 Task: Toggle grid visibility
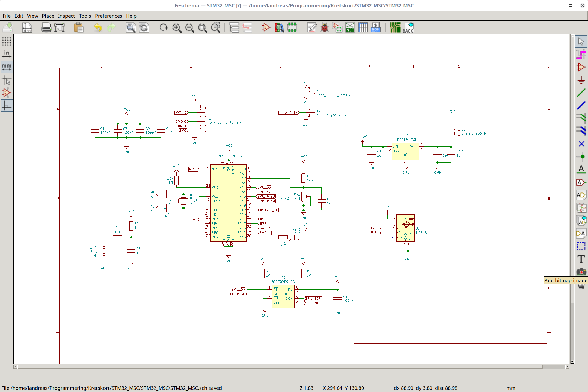click(7, 41)
